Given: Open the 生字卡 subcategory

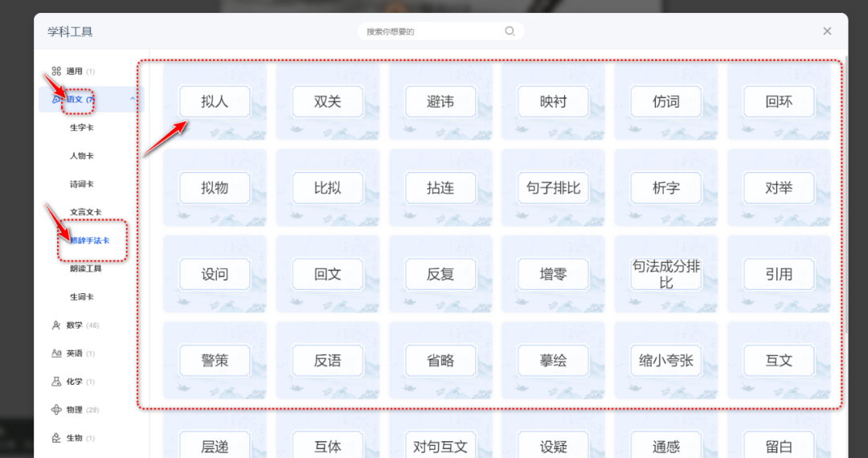Looking at the screenshot, I should (x=81, y=127).
